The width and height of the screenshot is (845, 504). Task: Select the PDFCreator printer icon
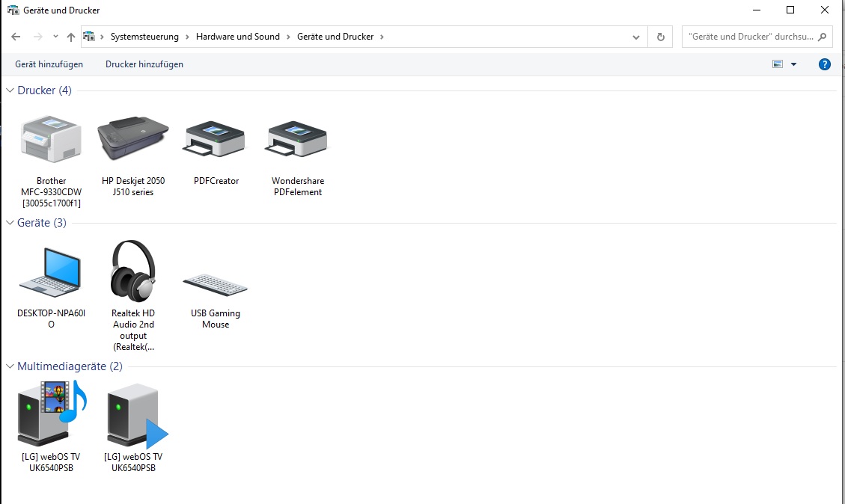[x=215, y=138]
